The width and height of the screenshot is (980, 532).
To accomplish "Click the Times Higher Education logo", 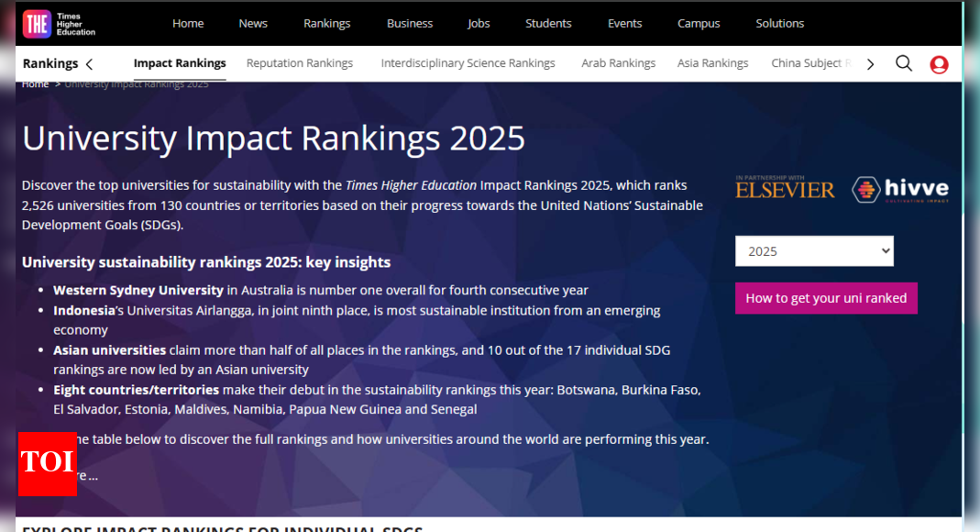I will pyautogui.click(x=59, y=24).
